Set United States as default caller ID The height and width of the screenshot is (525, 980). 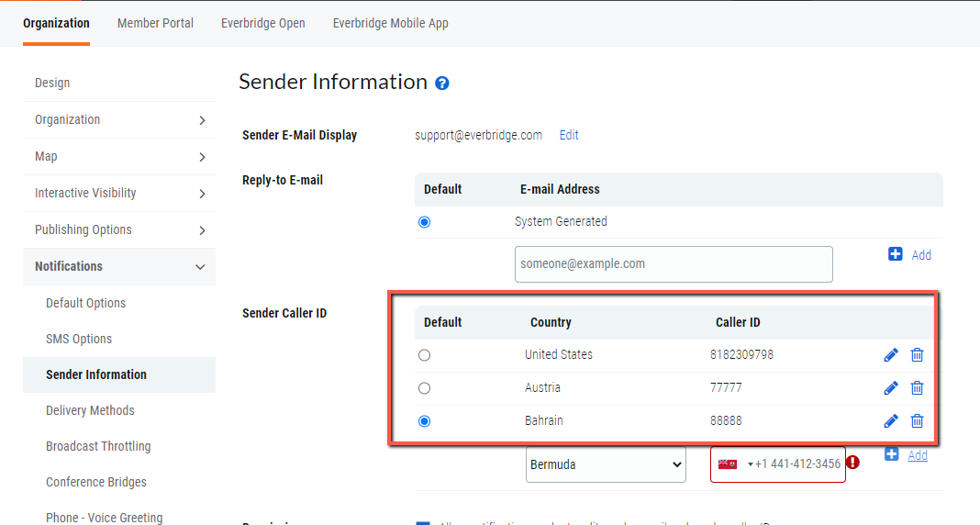(424, 355)
